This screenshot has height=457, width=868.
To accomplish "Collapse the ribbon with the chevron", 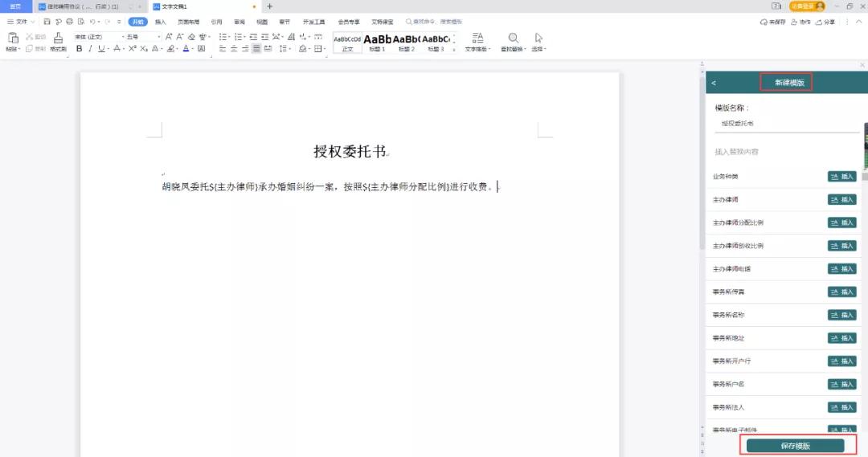I will pos(858,22).
